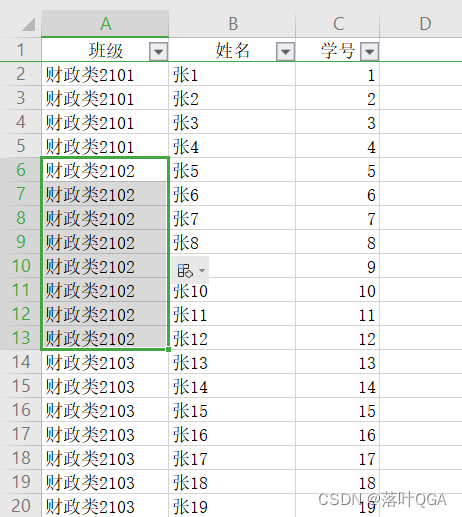Select row 6 header
This screenshot has width=462, height=517.
point(21,170)
